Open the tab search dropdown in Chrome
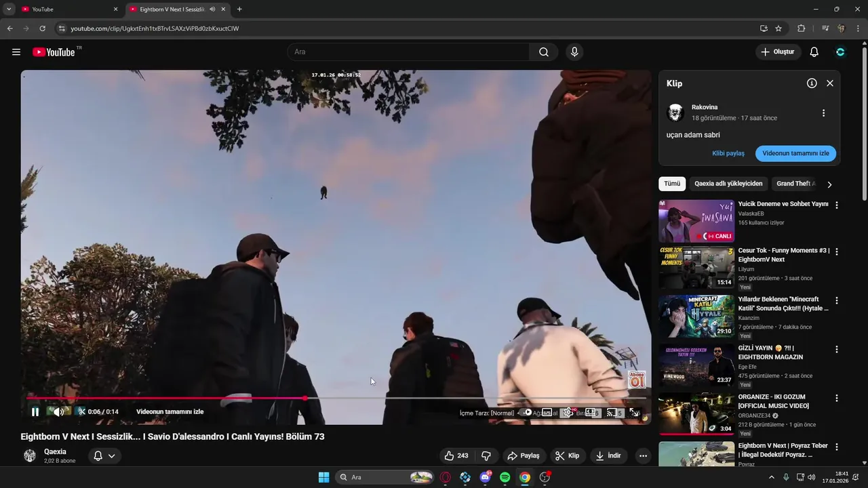 point(9,9)
